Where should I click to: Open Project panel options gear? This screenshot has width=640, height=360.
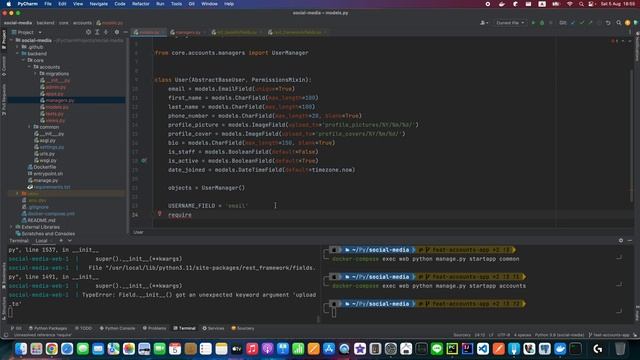click(x=117, y=32)
